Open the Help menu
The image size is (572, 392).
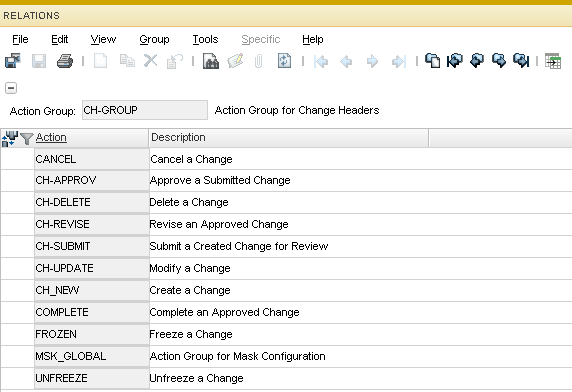313,39
